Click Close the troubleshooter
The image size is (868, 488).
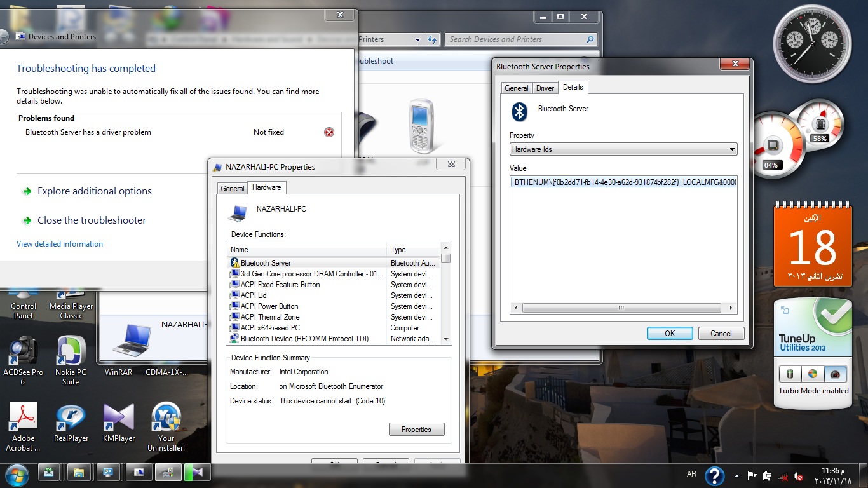coord(92,220)
